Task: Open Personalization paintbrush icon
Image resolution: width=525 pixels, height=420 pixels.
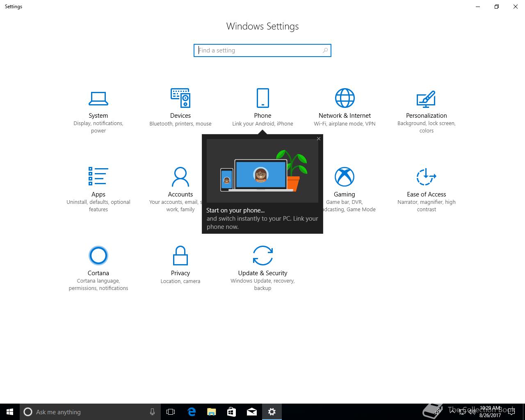Action: (x=426, y=98)
